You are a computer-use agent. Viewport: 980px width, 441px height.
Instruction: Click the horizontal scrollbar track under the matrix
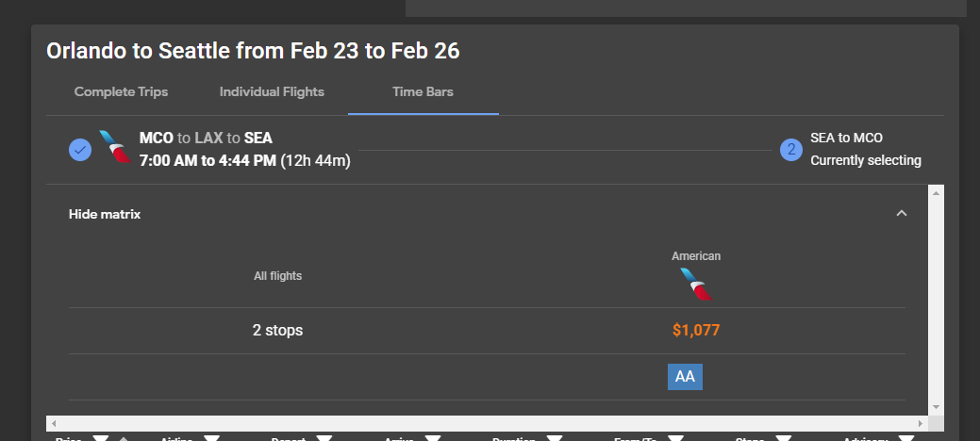click(x=472, y=424)
